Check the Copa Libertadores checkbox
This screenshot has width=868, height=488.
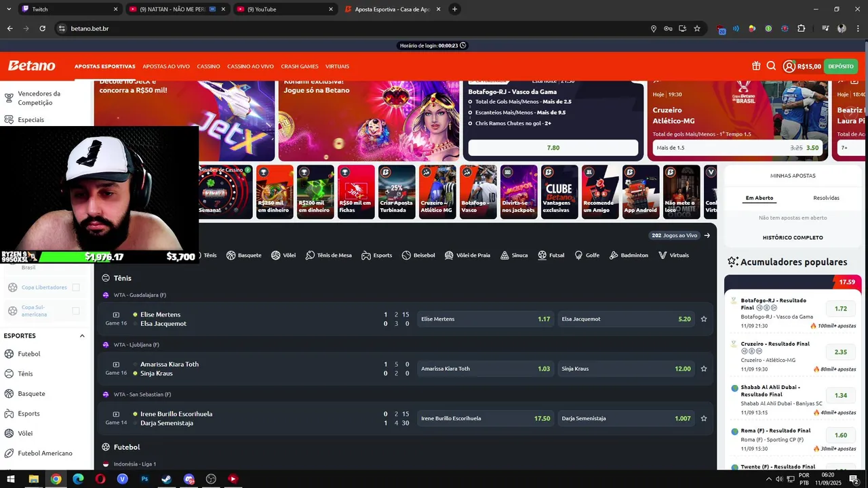point(76,287)
